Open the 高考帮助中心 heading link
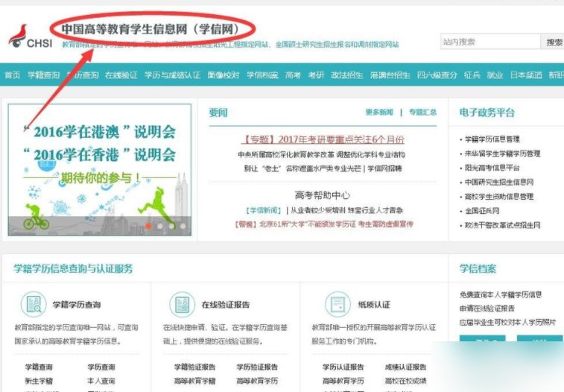 pyautogui.click(x=323, y=195)
